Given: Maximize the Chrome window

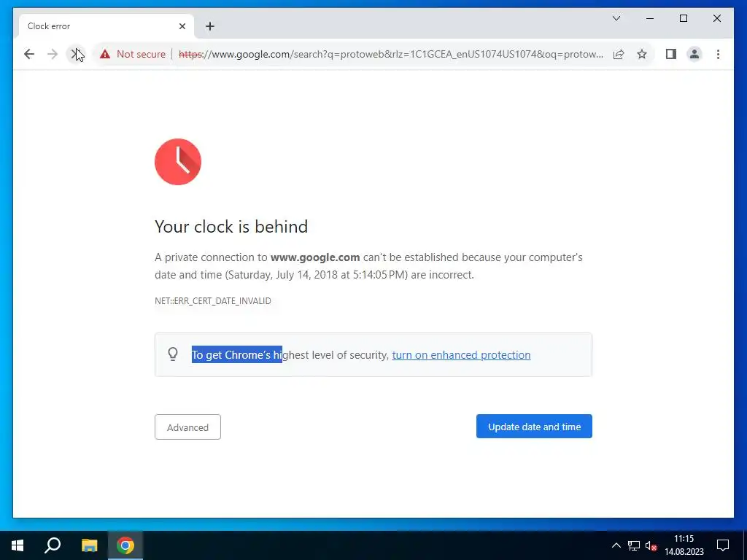Looking at the screenshot, I should 683,18.
